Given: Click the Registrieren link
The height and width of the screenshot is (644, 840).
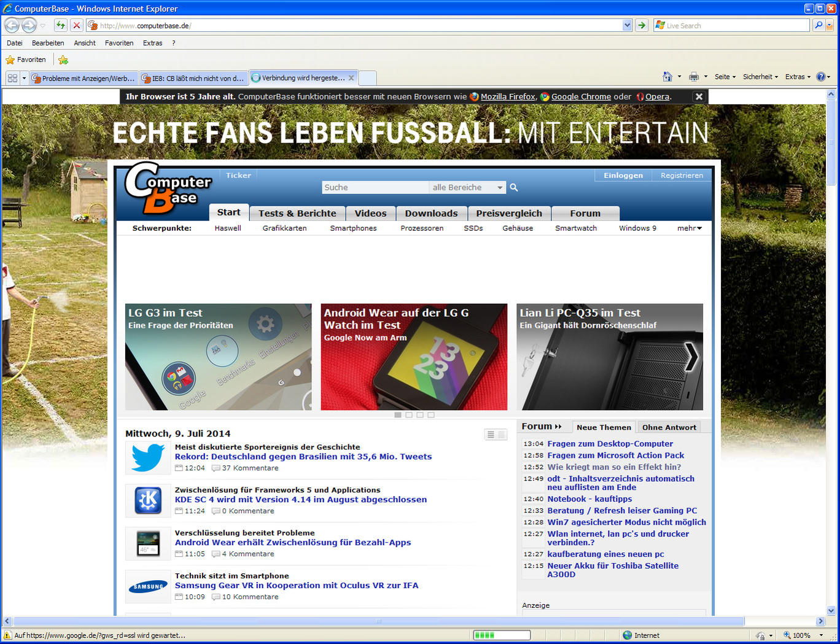Looking at the screenshot, I should (682, 175).
